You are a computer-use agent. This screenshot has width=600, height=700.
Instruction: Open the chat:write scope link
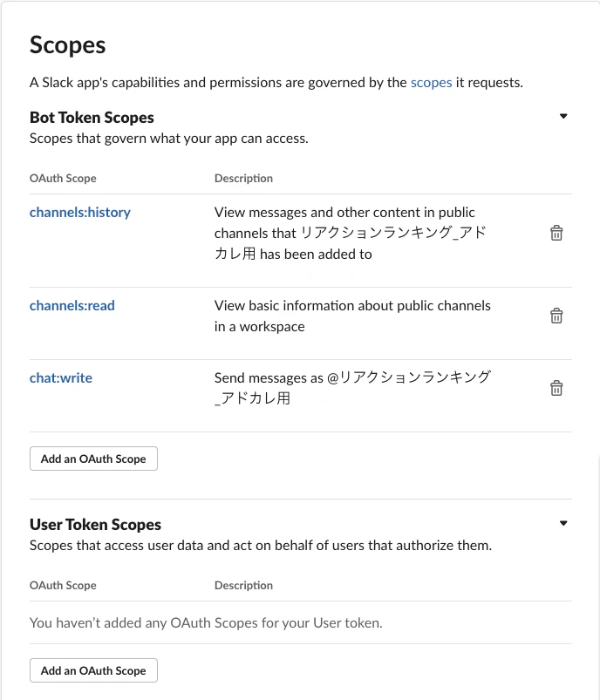click(61, 377)
